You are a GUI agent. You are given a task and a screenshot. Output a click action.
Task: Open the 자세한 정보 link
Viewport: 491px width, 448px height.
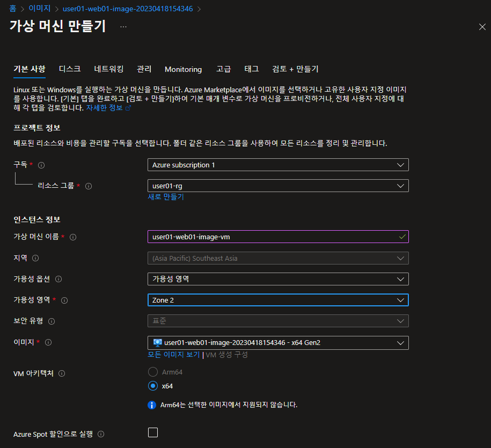(x=104, y=108)
